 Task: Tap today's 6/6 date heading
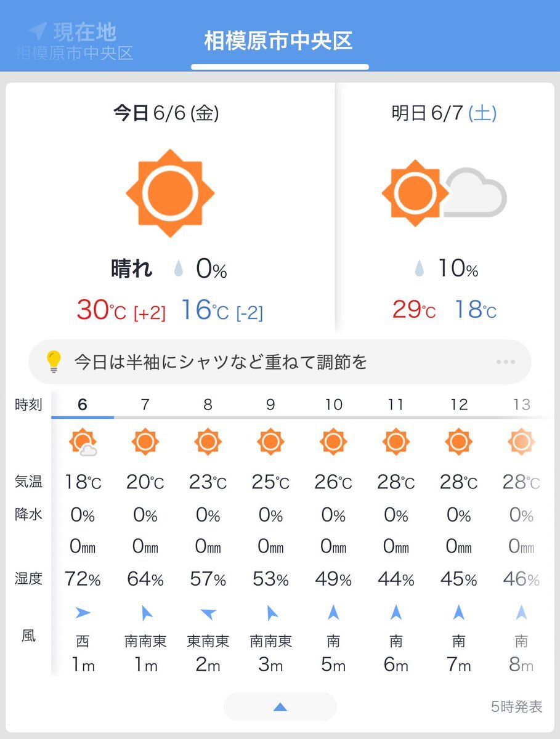point(166,113)
